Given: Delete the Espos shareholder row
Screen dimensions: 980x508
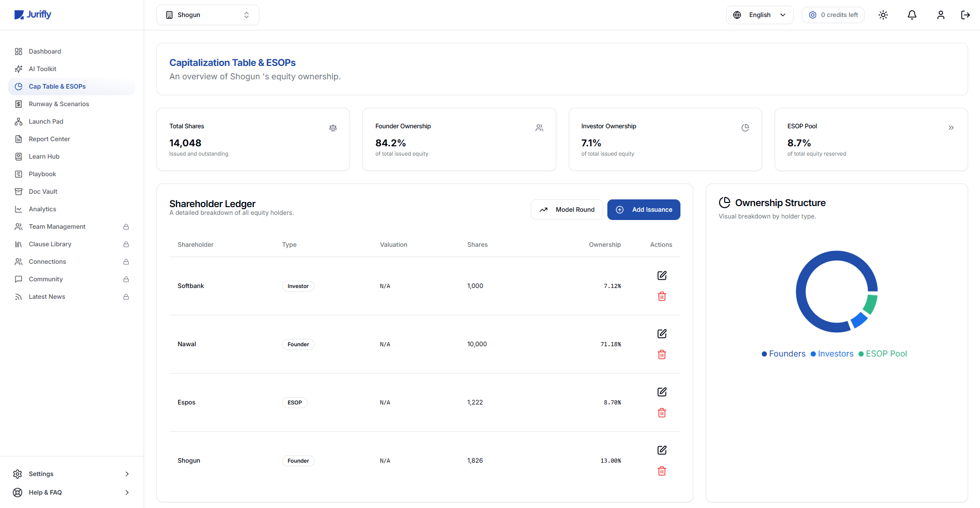Looking at the screenshot, I should click(x=662, y=413).
